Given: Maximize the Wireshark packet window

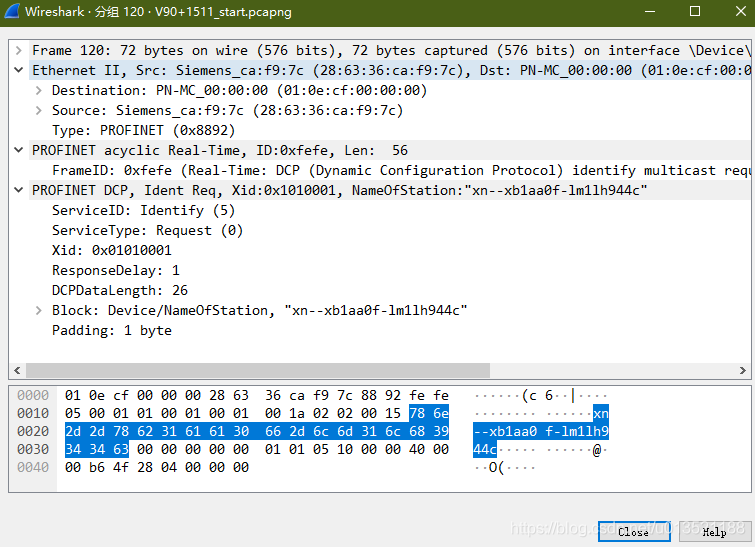Looking at the screenshot, I should pos(695,11).
